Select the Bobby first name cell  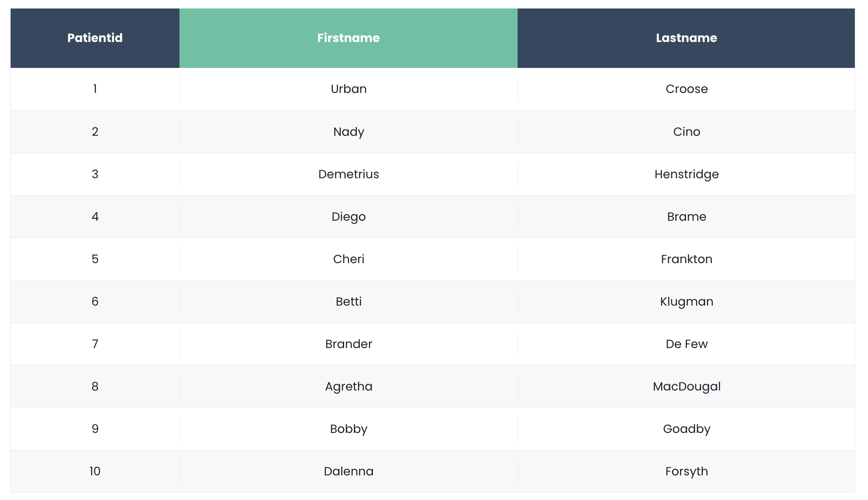coord(348,429)
